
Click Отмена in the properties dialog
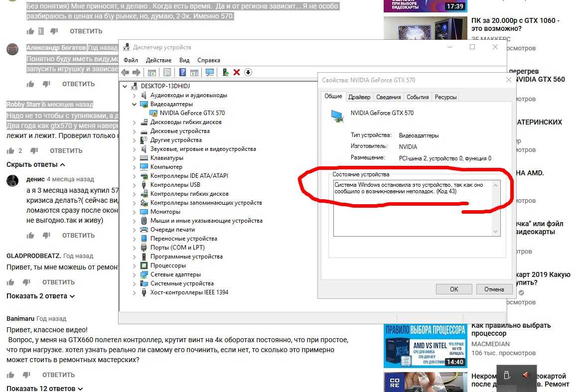[x=494, y=289]
